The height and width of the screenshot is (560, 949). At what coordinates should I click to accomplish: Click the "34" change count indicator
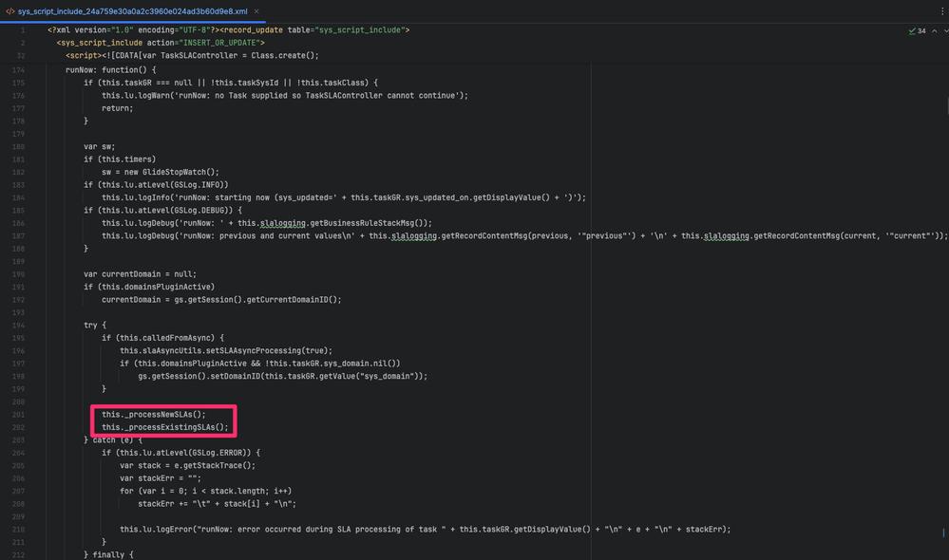[x=921, y=30]
